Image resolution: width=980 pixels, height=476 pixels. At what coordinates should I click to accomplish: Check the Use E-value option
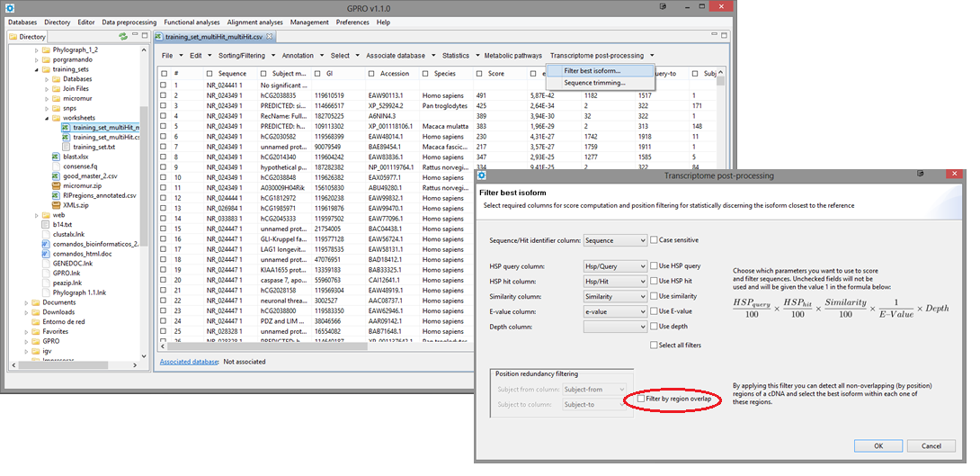pyautogui.click(x=655, y=310)
